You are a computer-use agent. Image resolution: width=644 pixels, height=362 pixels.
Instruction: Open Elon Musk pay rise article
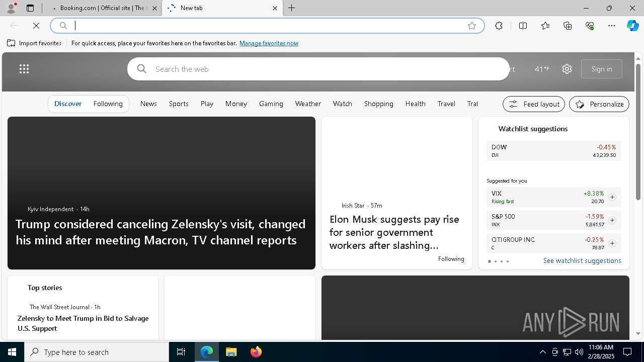(394, 232)
